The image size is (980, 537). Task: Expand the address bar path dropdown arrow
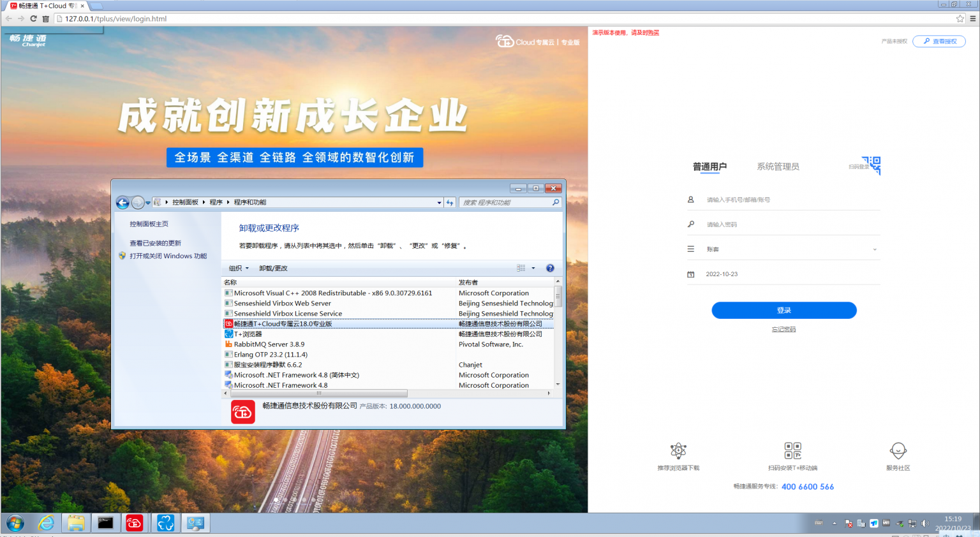438,202
